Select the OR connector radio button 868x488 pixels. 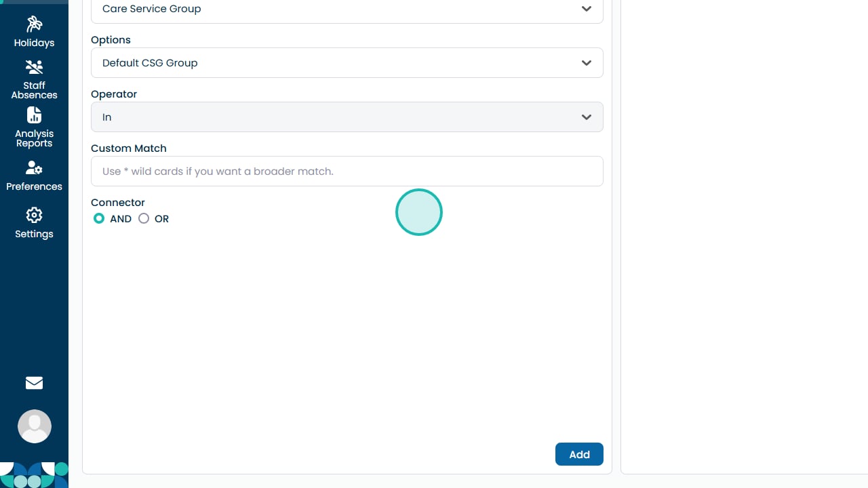[x=144, y=219]
